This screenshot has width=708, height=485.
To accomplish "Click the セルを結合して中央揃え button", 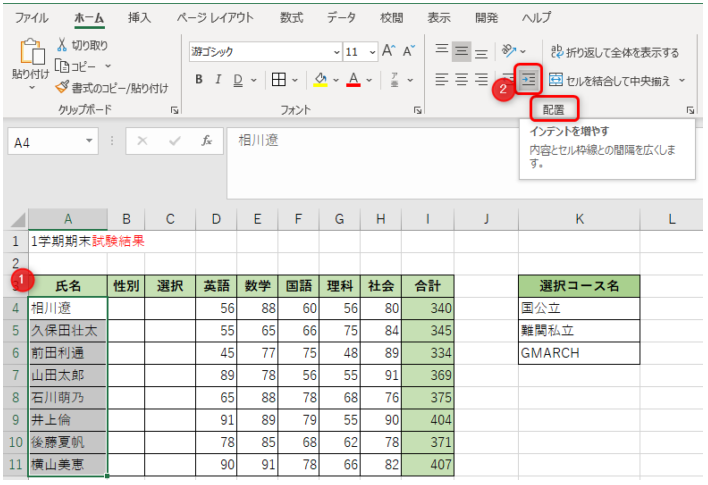I will (610, 80).
